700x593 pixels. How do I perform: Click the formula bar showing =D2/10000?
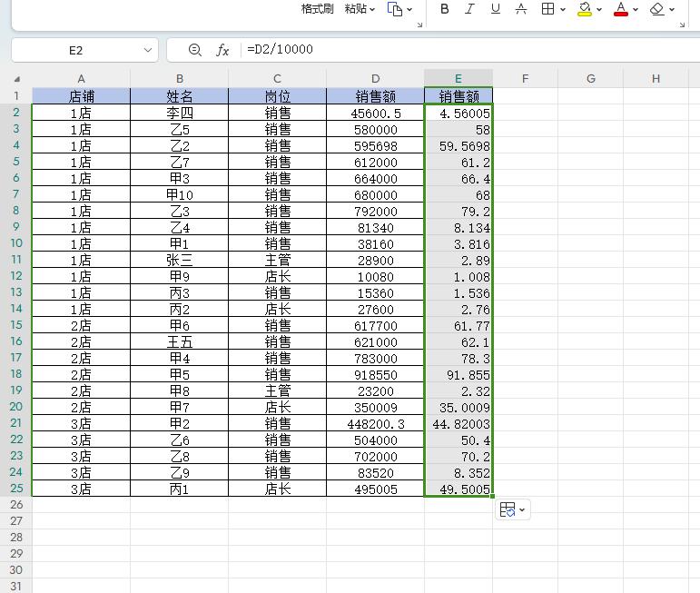[468, 49]
